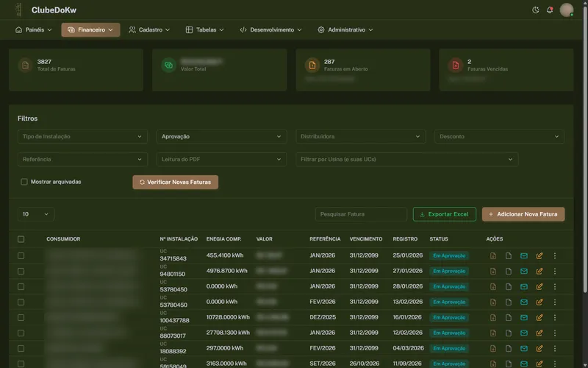Download invoice file for UC 18088392
This screenshot has height=368, width=588.
click(492, 348)
